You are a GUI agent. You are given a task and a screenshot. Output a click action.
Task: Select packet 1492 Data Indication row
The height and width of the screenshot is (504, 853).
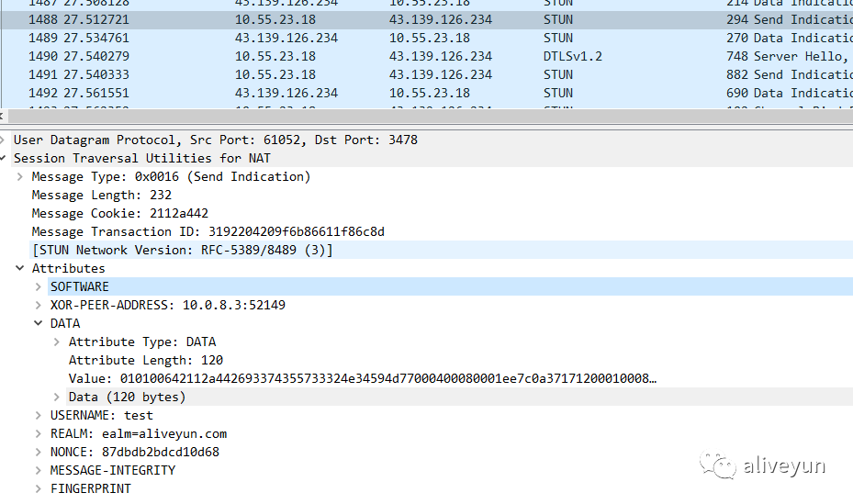coord(367,93)
